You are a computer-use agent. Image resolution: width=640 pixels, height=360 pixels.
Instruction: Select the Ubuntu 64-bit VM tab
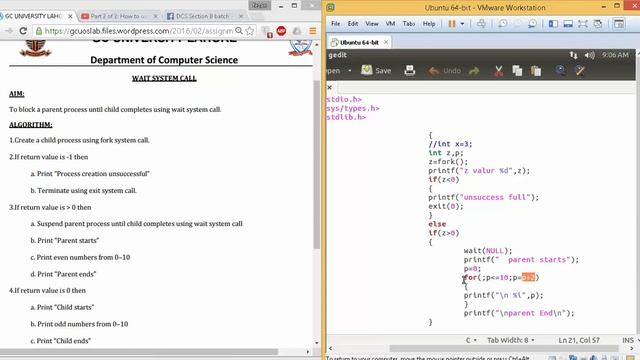(x=359, y=42)
